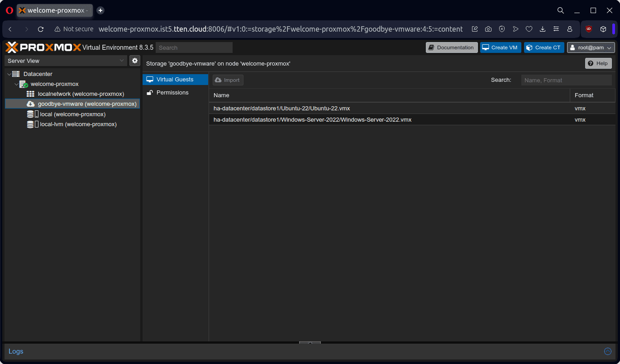This screenshot has width=620, height=364.
Task: Open the uBlock Origin extension icon
Action: click(589, 29)
